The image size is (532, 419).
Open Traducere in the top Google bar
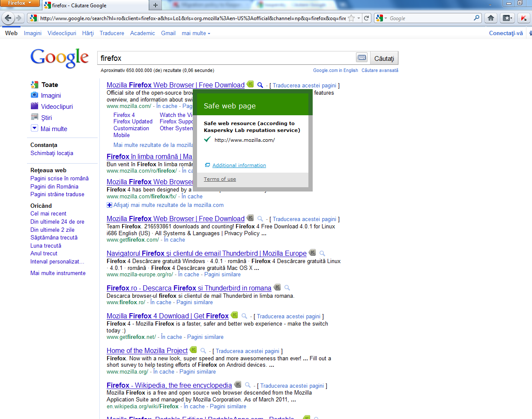click(x=112, y=33)
